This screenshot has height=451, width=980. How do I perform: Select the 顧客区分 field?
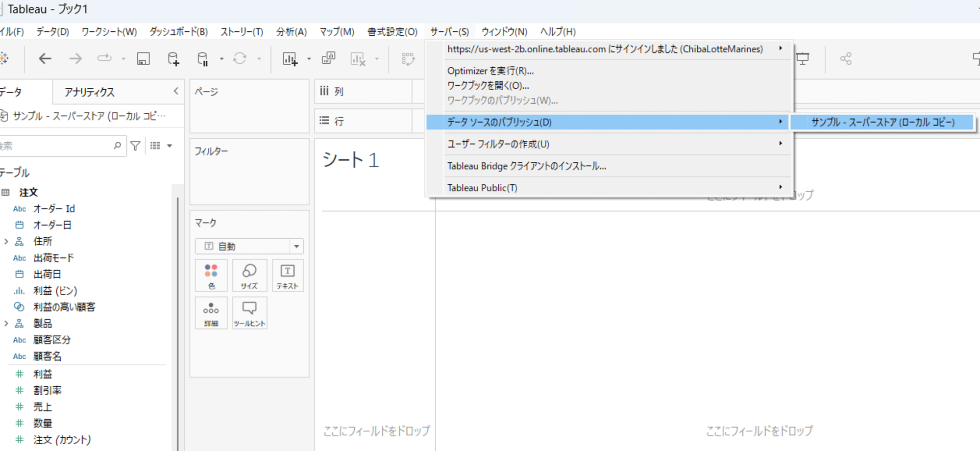(x=52, y=340)
